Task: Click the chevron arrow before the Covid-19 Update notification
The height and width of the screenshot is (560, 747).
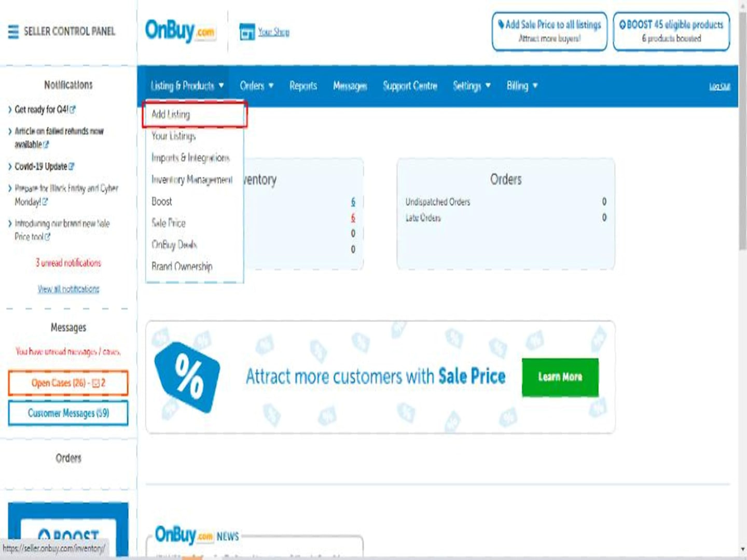Action: [10, 166]
